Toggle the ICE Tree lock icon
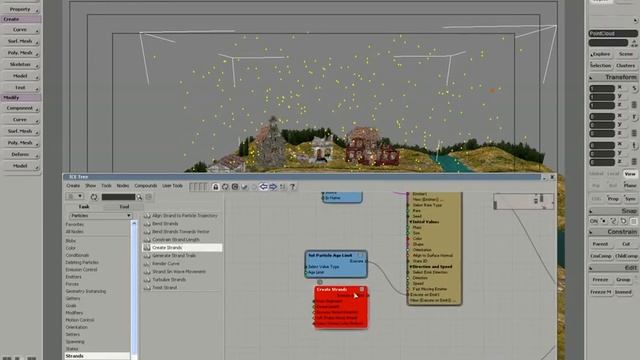 coord(216,187)
